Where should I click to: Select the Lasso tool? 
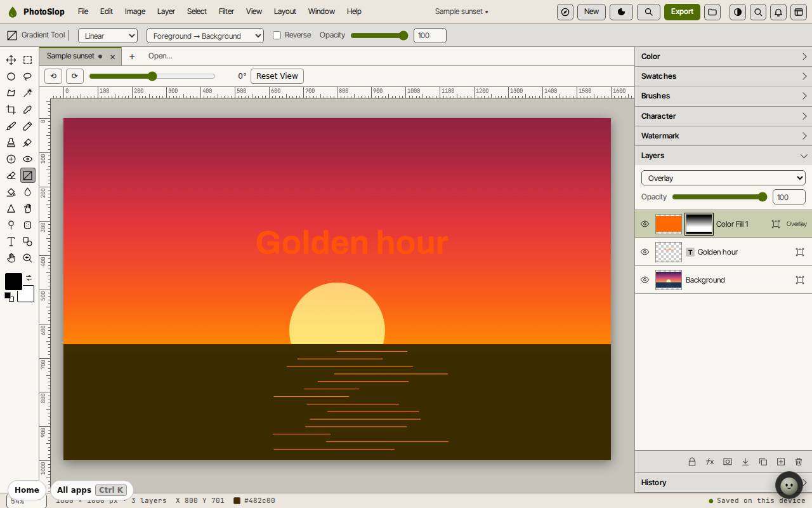27,76
